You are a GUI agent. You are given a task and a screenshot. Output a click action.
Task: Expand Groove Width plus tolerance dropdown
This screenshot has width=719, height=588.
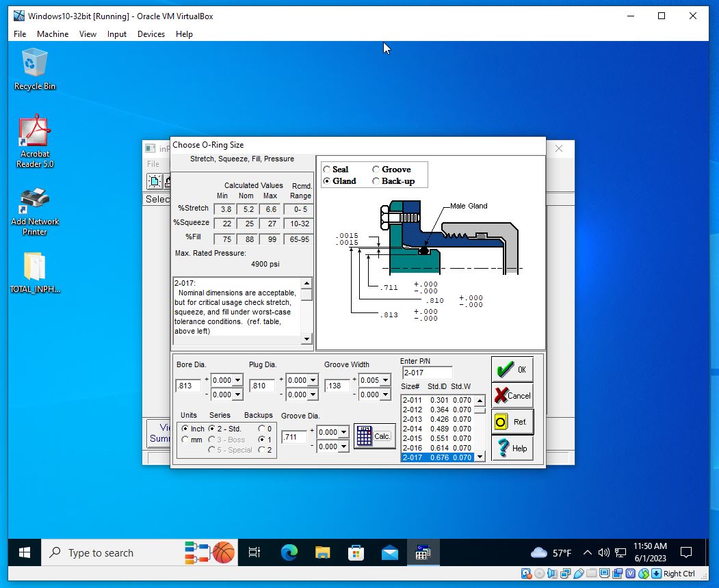coord(385,380)
